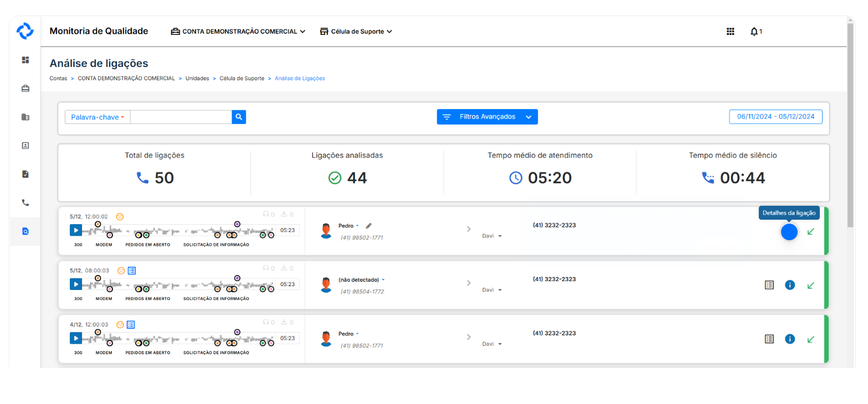This screenshot has width=868, height=404.
Task: Expand the Célula de Suporte unit dropdown
Action: [356, 32]
